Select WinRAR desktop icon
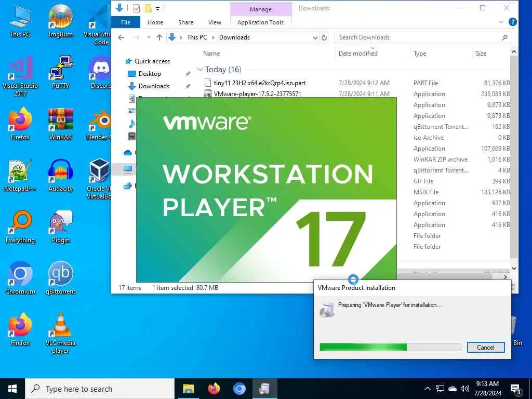Screen dimensions: 532x399 coord(60,124)
